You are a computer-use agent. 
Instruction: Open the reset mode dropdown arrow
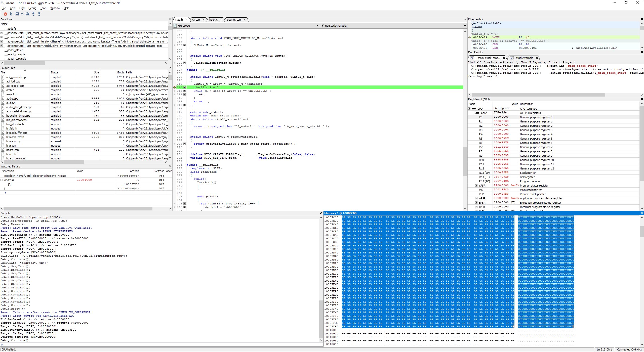(x=22, y=14)
